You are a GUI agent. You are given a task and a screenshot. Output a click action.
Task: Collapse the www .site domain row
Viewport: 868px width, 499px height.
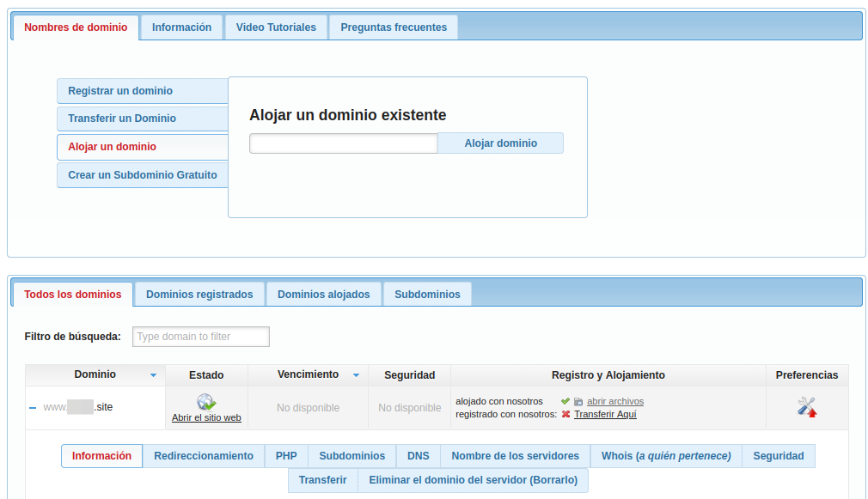[x=33, y=408]
